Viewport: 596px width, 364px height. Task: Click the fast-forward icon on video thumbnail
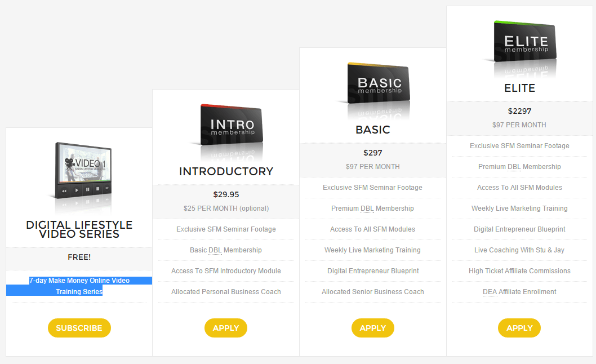coord(107,188)
